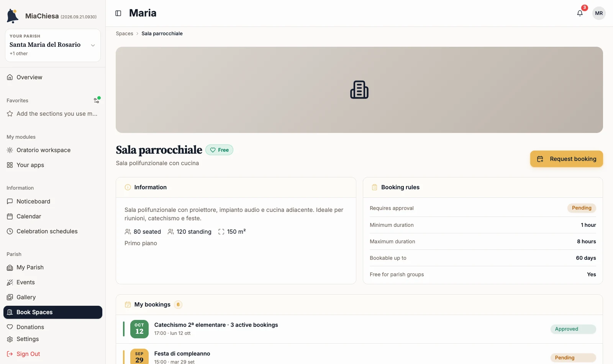Click the 150 m² area icon
Screen dimensions: 613x364
click(x=221, y=232)
